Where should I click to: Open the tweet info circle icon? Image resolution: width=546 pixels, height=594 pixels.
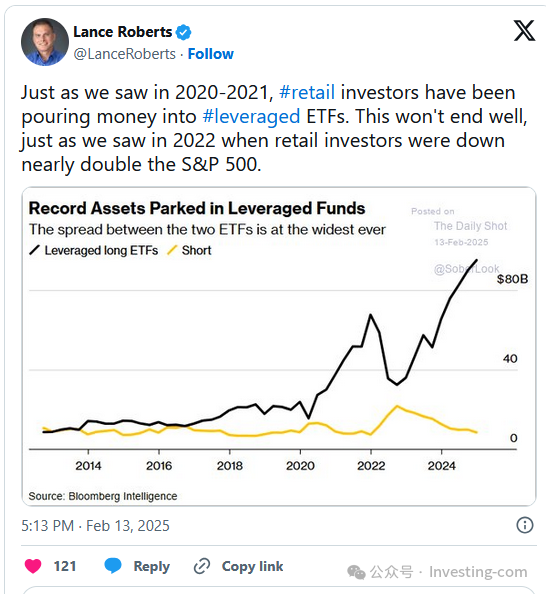click(x=525, y=525)
